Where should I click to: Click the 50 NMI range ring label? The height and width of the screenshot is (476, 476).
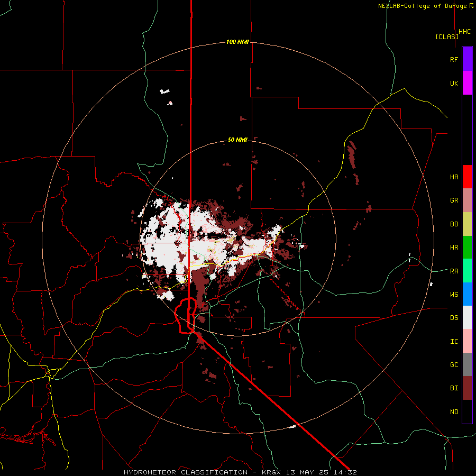point(237,140)
